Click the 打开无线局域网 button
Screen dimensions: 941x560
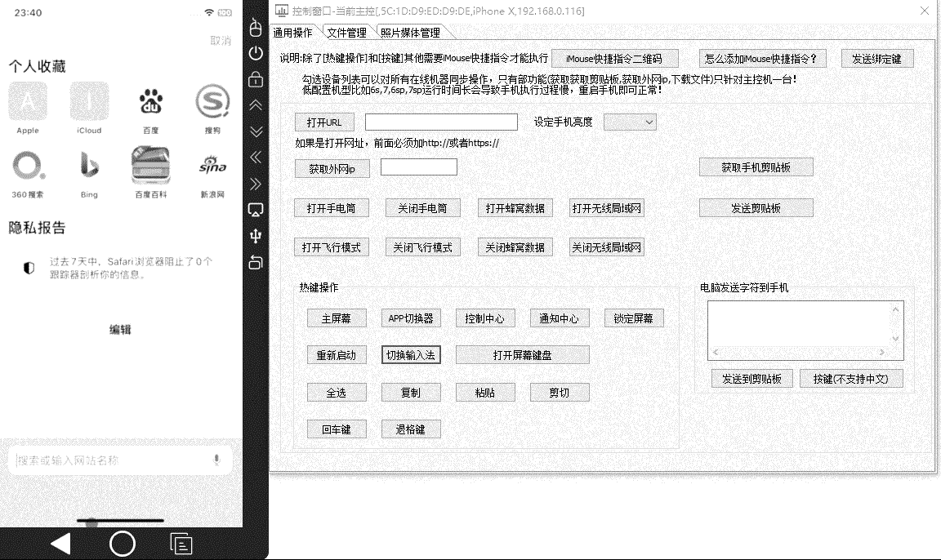click(x=607, y=208)
